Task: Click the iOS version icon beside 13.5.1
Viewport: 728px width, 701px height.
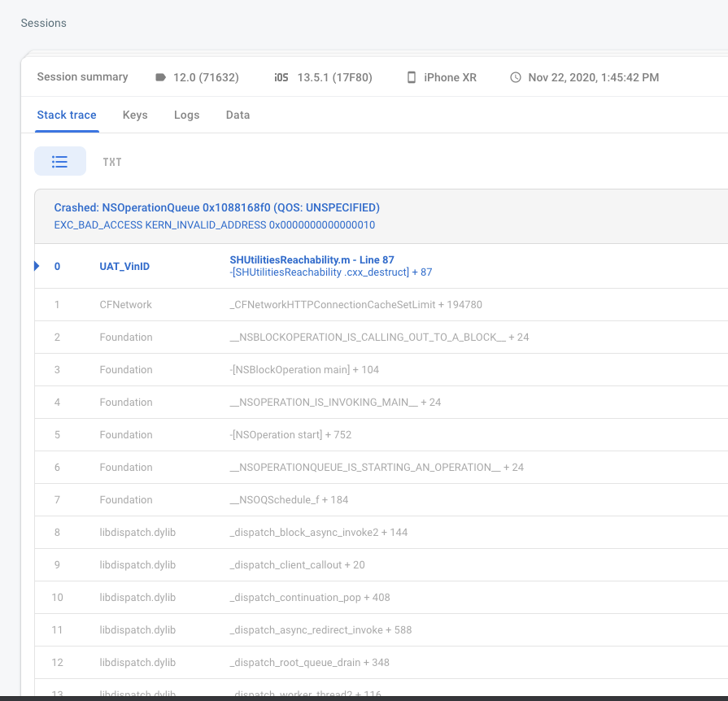Action: click(281, 77)
